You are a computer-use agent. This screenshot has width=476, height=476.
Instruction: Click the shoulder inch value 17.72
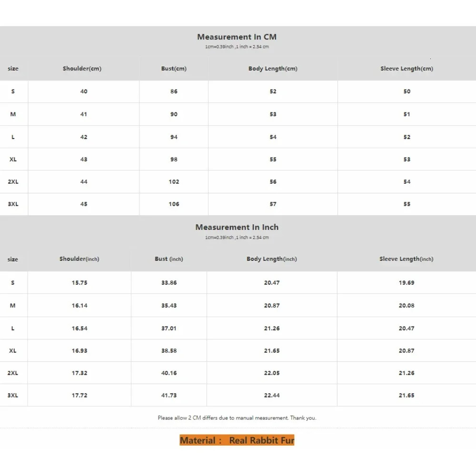click(79, 396)
